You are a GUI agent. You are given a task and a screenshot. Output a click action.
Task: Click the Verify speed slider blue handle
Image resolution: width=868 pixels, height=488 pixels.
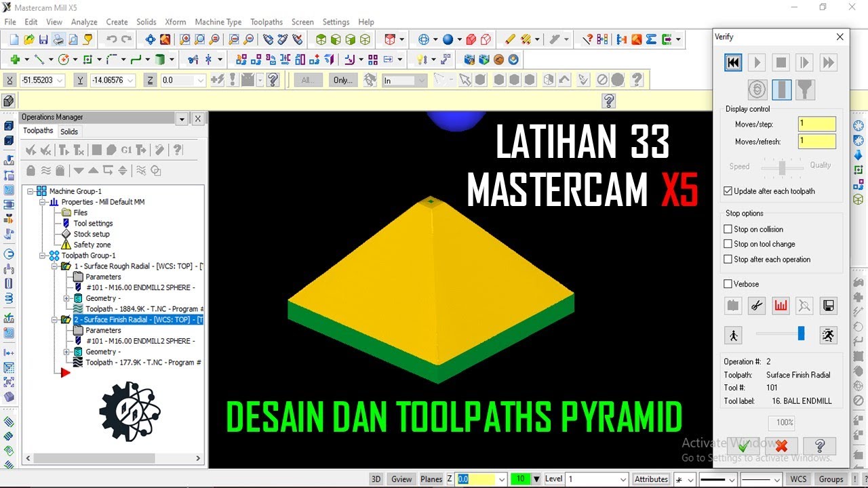pyautogui.click(x=801, y=333)
